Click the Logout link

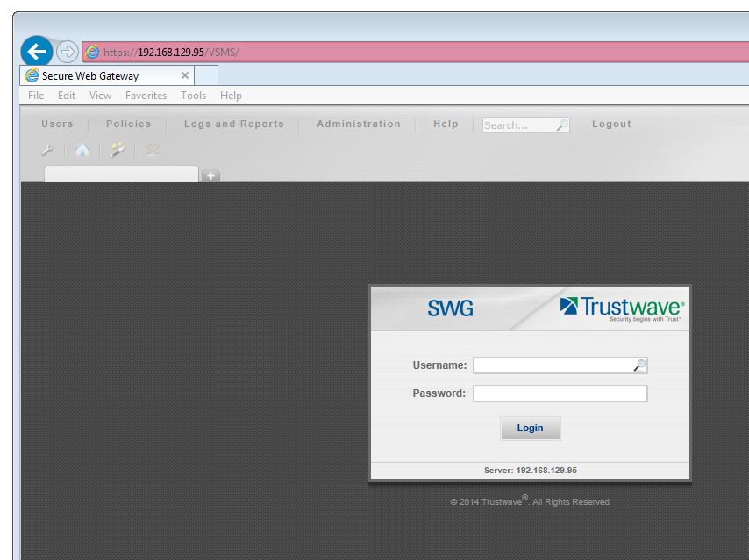(x=611, y=124)
